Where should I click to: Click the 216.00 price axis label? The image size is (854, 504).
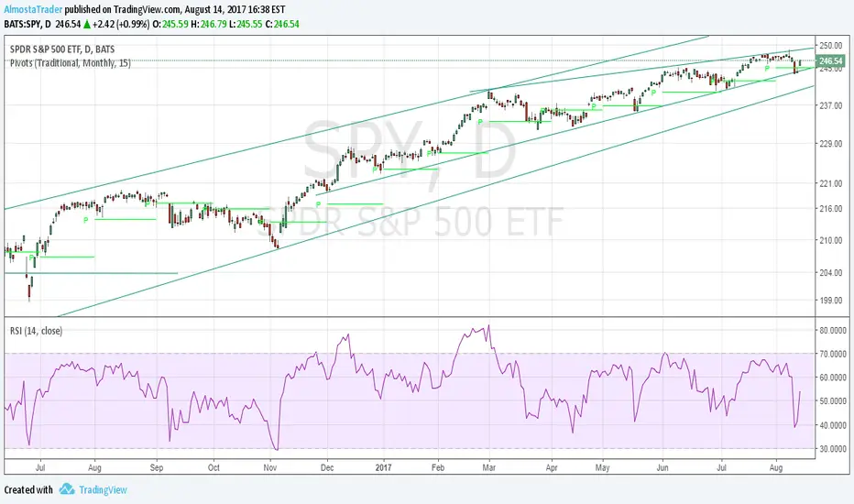tap(830, 208)
